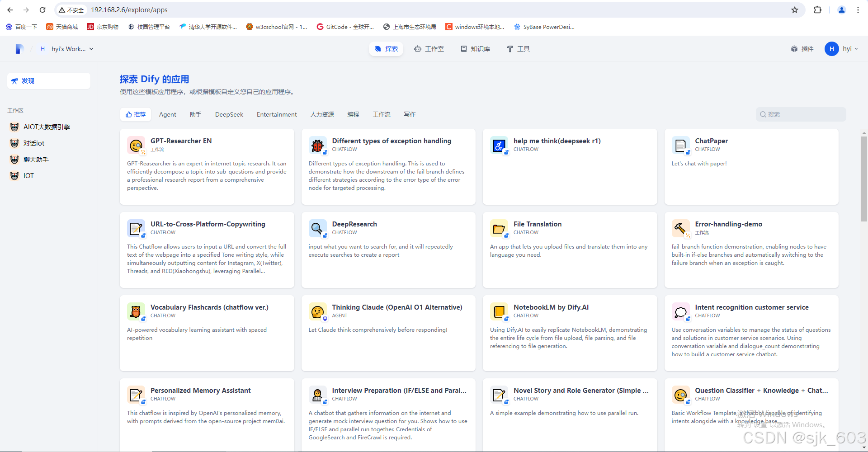Open the 京东购物 bookmark
This screenshot has height=452, width=868.
coord(103,27)
